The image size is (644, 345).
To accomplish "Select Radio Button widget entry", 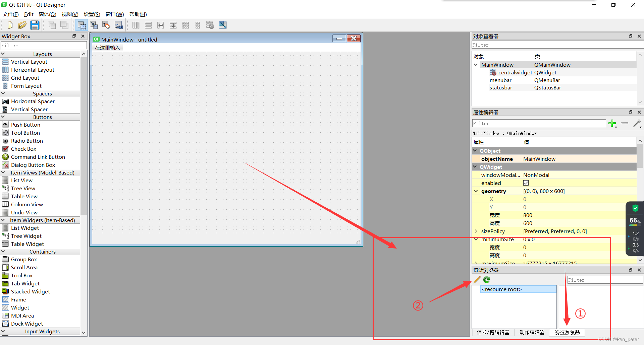I will (27, 141).
